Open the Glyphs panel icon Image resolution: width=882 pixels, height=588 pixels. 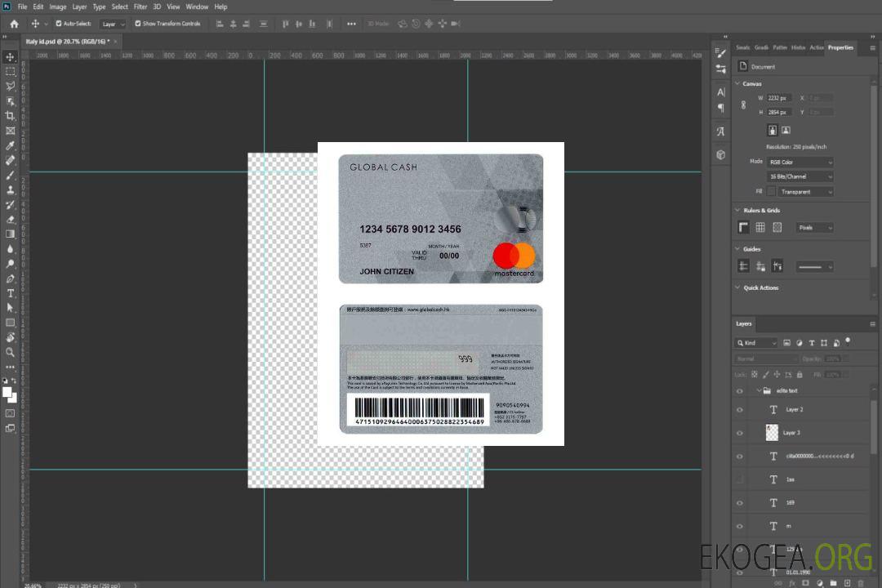pos(720,131)
